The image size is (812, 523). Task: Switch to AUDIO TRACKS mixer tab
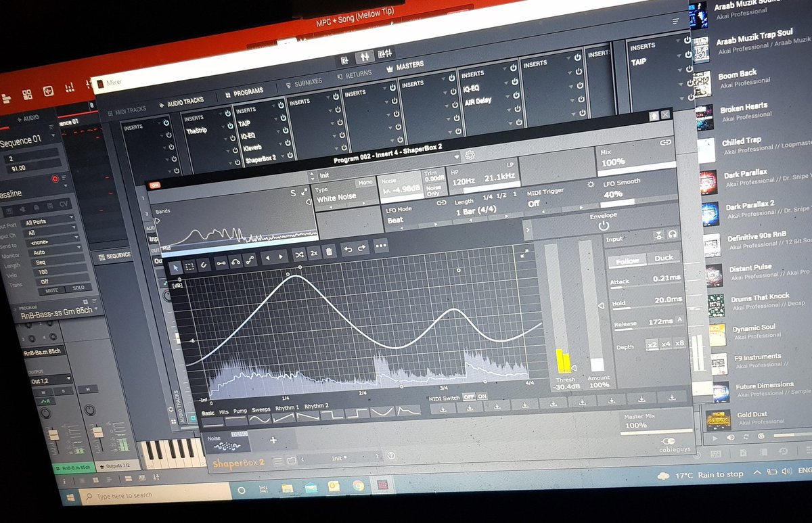coord(180,103)
